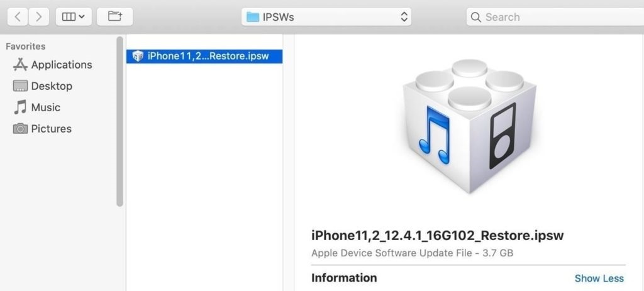Open the IPSWs folder location popup
Image resolution: width=644 pixels, height=291 pixels.
pyautogui.click(x=326, y=17)
